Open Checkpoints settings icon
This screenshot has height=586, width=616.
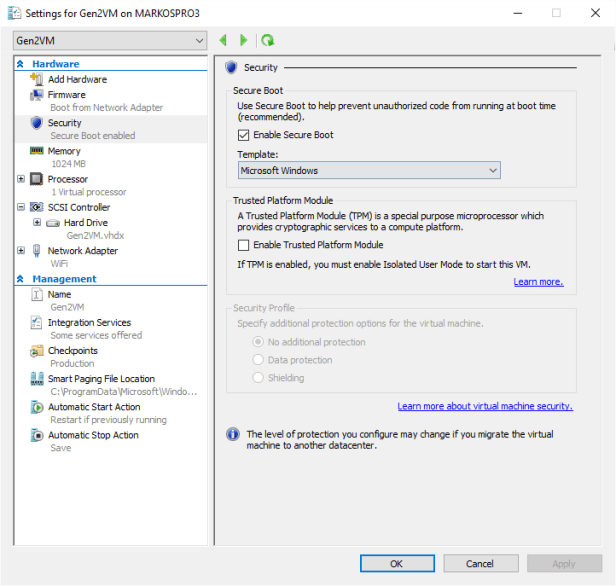37,351
